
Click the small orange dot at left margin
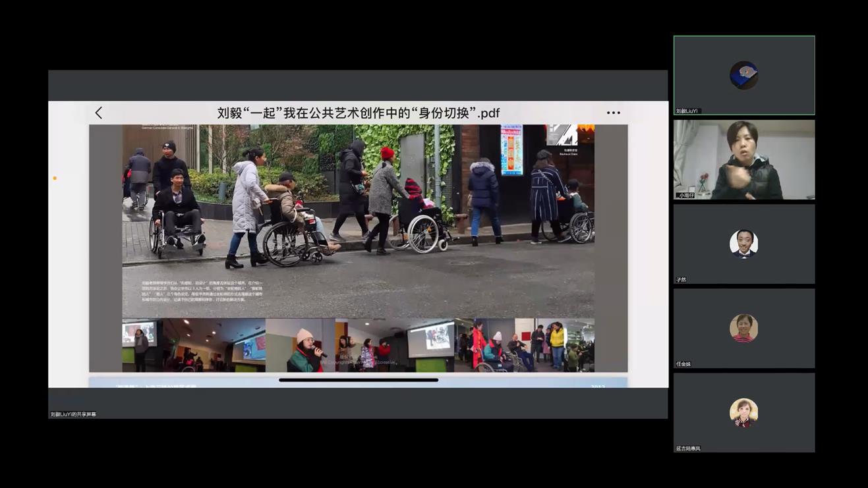[x=55, y=178]
